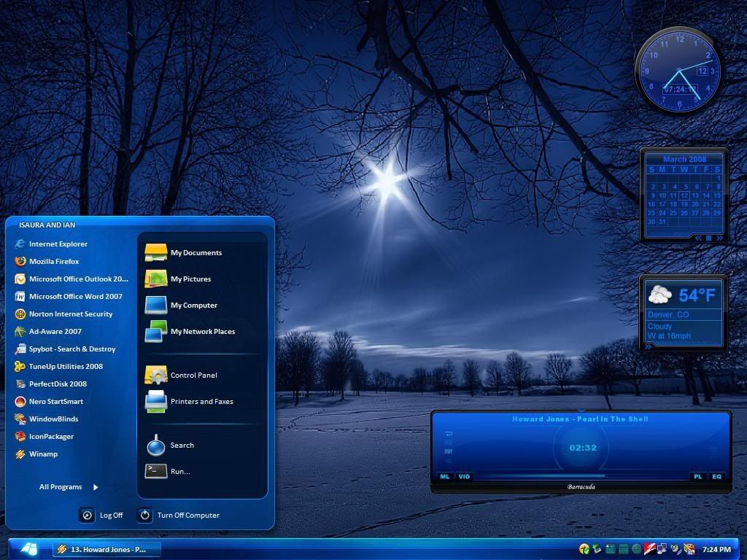Open My Computer
Screen dimensions: 747x560
tap(181, 305)
